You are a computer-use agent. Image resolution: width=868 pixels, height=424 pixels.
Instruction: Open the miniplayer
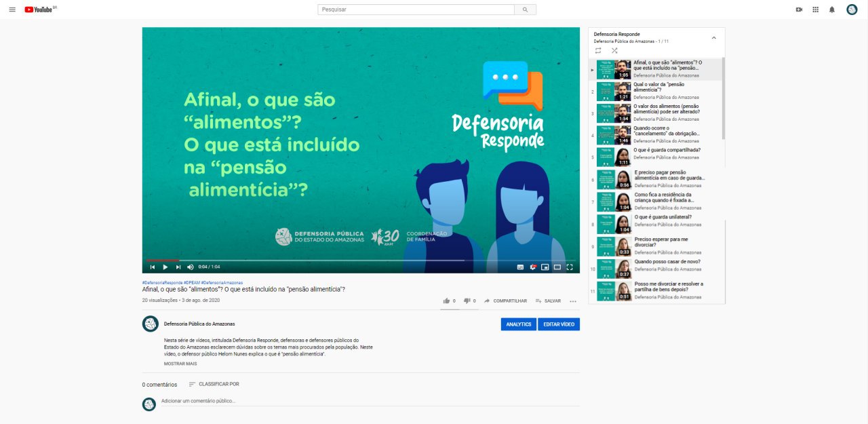545,267
